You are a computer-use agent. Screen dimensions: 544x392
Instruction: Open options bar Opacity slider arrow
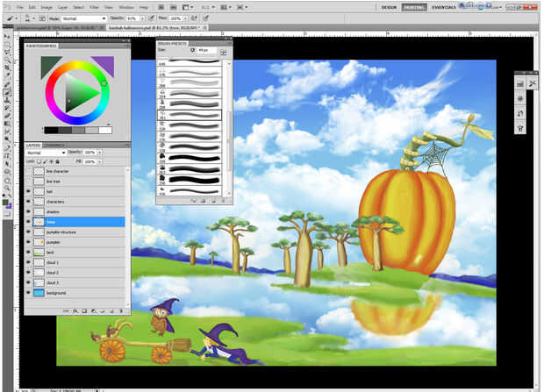[142, 18]
